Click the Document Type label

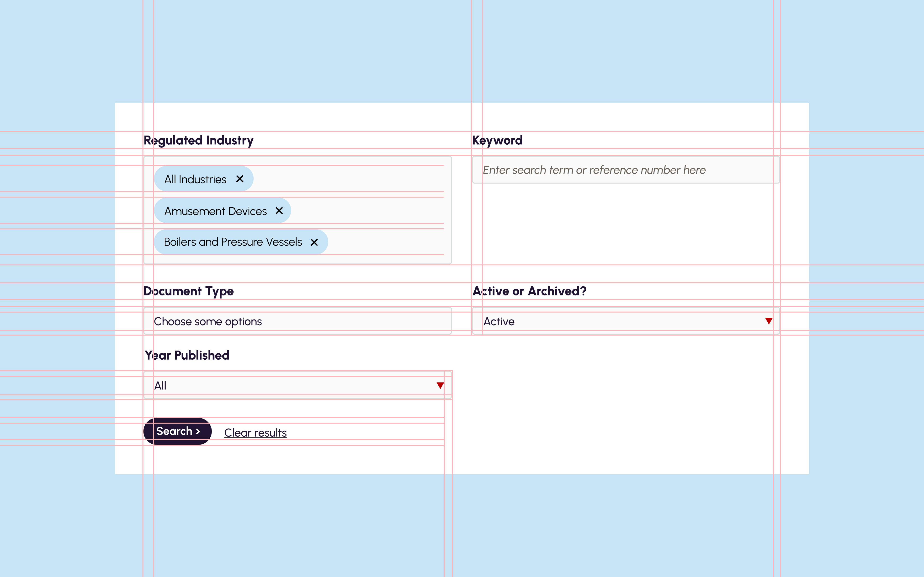188,291
